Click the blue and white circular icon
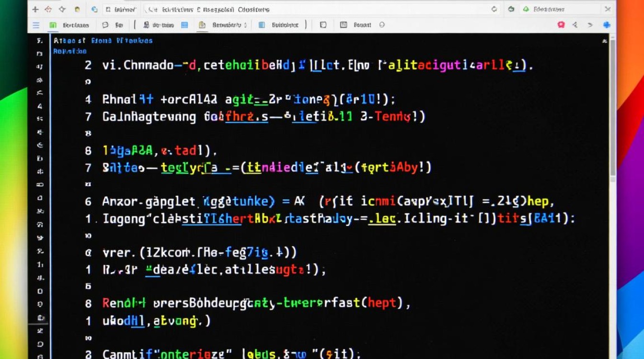The width and height of the screenshot is (644, 359). 94,9
